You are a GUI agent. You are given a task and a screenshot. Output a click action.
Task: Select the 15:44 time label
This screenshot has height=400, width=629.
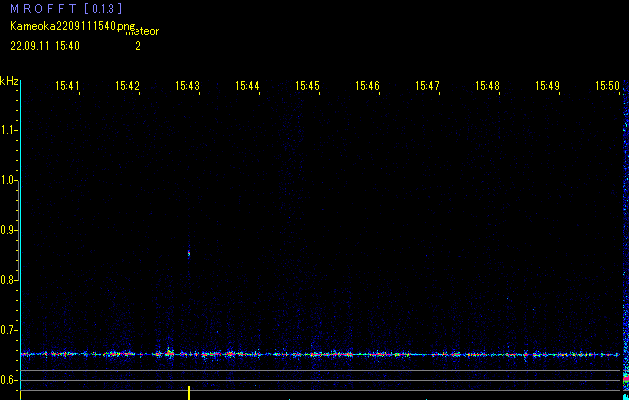pyautogui.click(x=247, y=86)
